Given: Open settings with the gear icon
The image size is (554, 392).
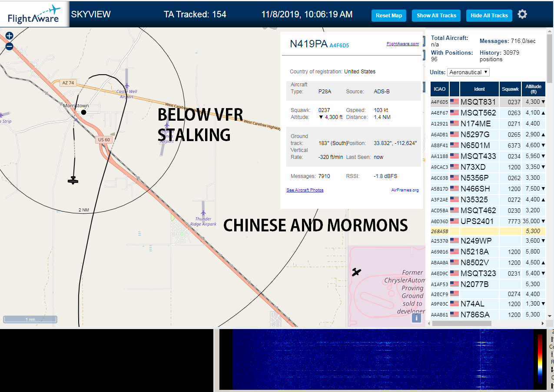Looking at the screenshot, I should 522,14.
